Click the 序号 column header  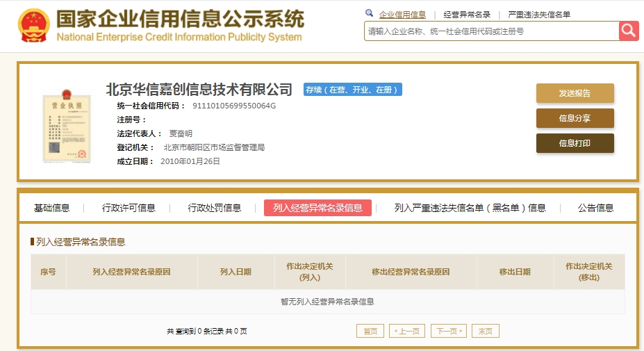click(x=49, y=272)
